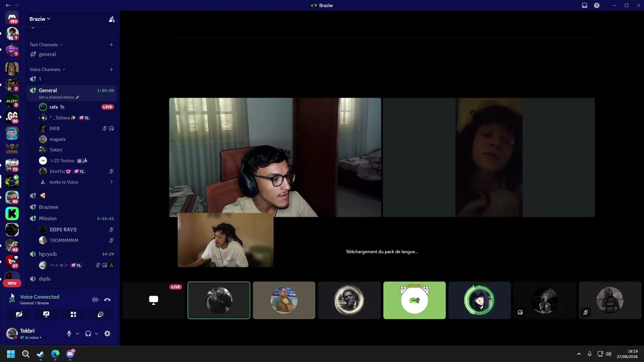This screenshot has width=644, height=362.
Task: Open noise suppression waveform icon
Action: pyautogui.click(x=95, y=300)
